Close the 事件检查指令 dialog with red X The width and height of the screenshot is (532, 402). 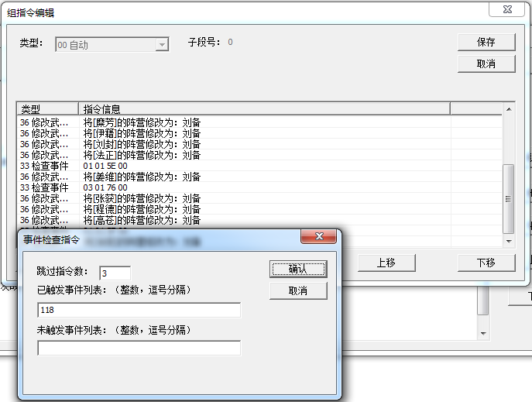[318, 236]
